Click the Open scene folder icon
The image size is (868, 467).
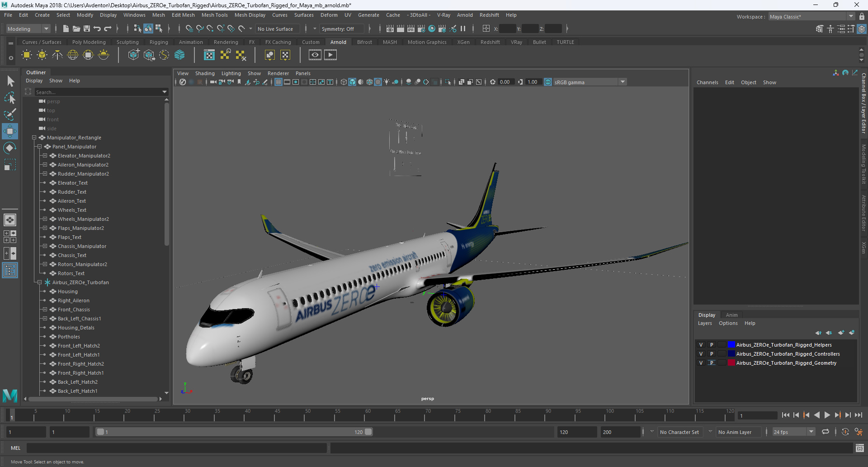[76, 29]
